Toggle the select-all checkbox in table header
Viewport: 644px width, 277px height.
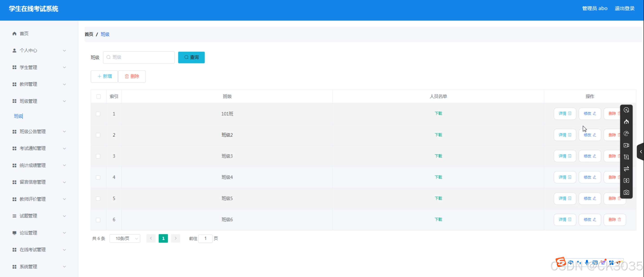(98, 96)
